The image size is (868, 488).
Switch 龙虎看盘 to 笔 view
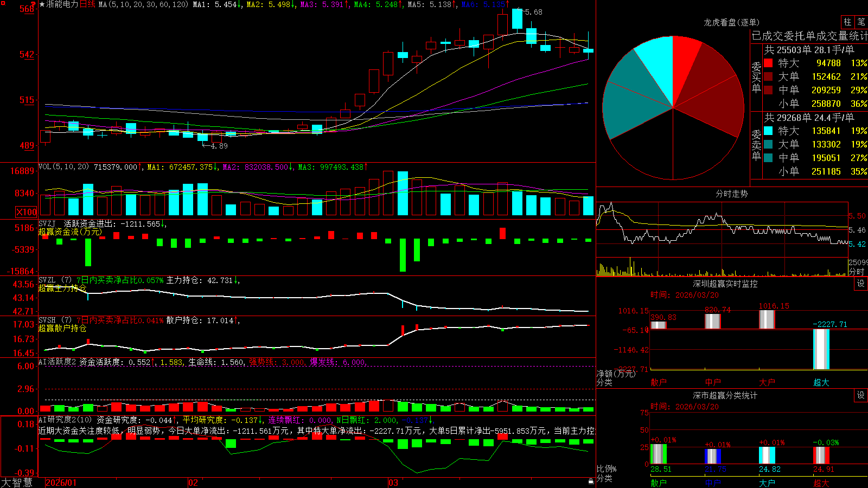861,22
